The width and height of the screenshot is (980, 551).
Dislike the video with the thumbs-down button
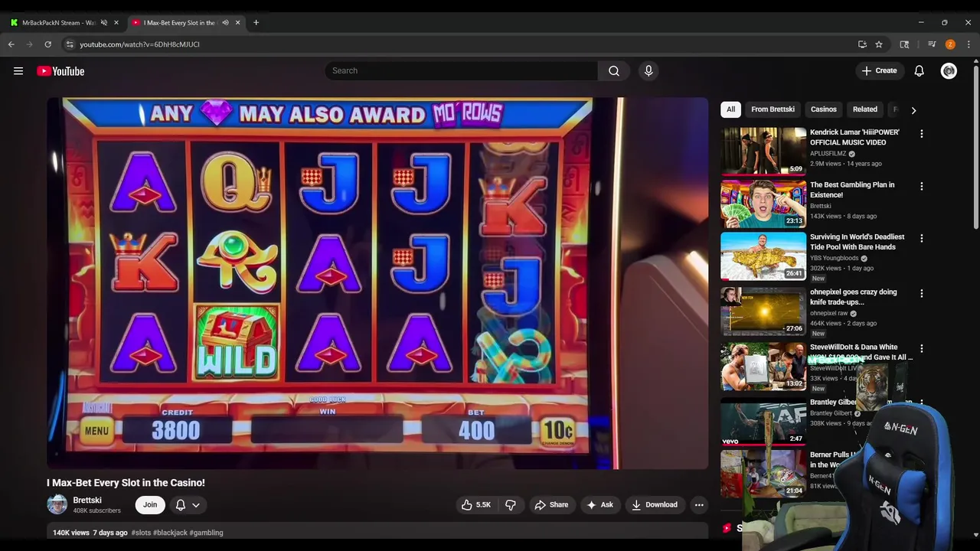pos(511,504)
